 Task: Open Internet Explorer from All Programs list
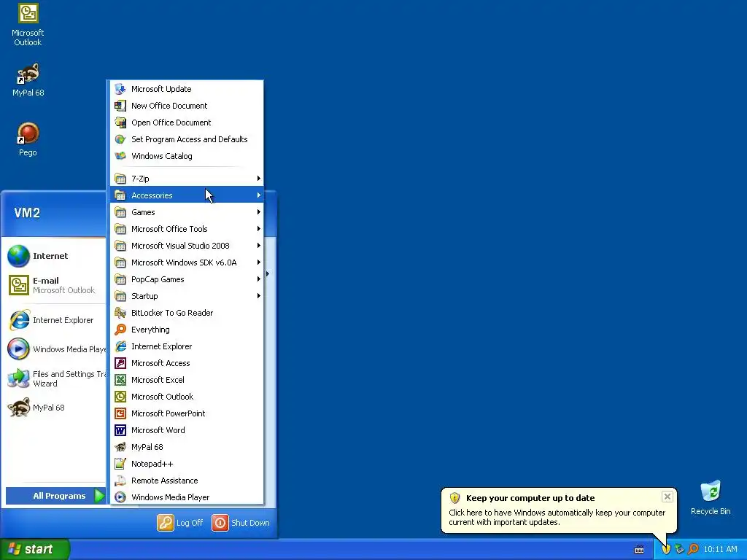[x=186, y=346]
